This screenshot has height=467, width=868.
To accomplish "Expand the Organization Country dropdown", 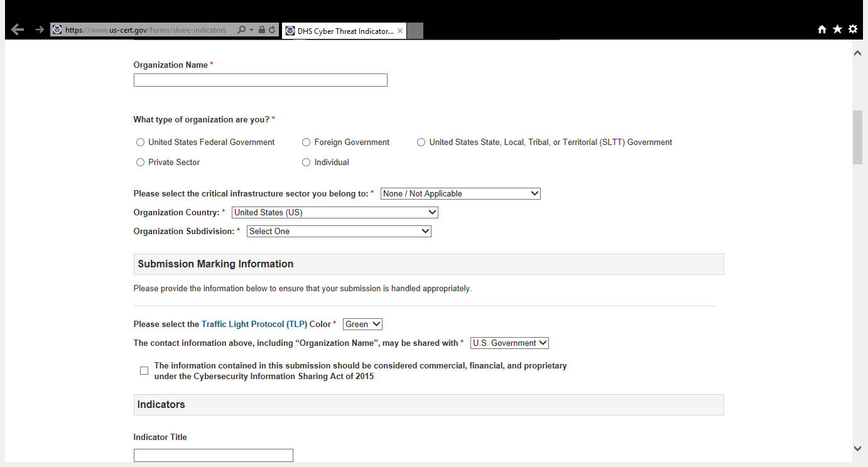I will point(335,213).
